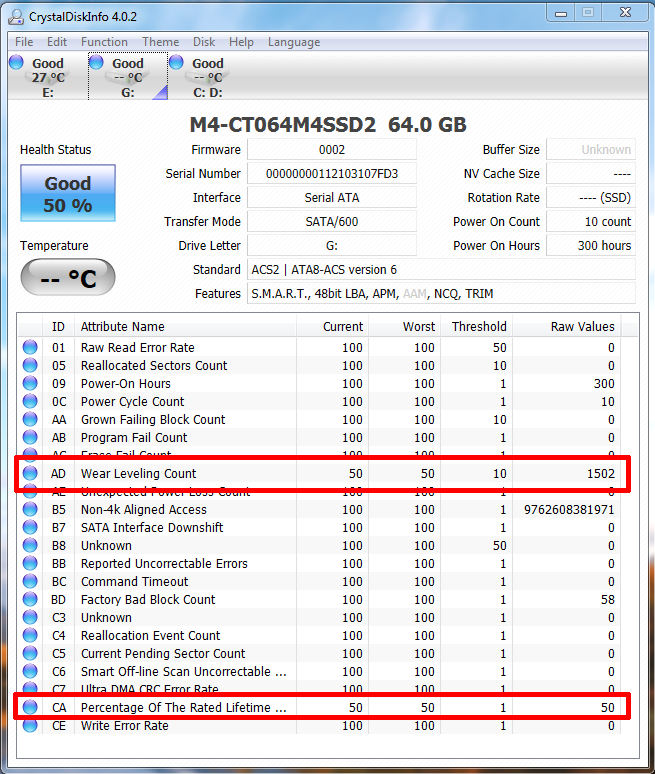655x774 pixels.
Task: Click the Raw Values column header
Action: click(567, 326)
